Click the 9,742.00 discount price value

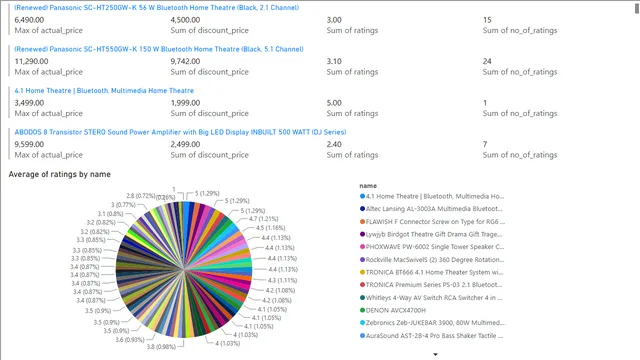tap(185, 61)
